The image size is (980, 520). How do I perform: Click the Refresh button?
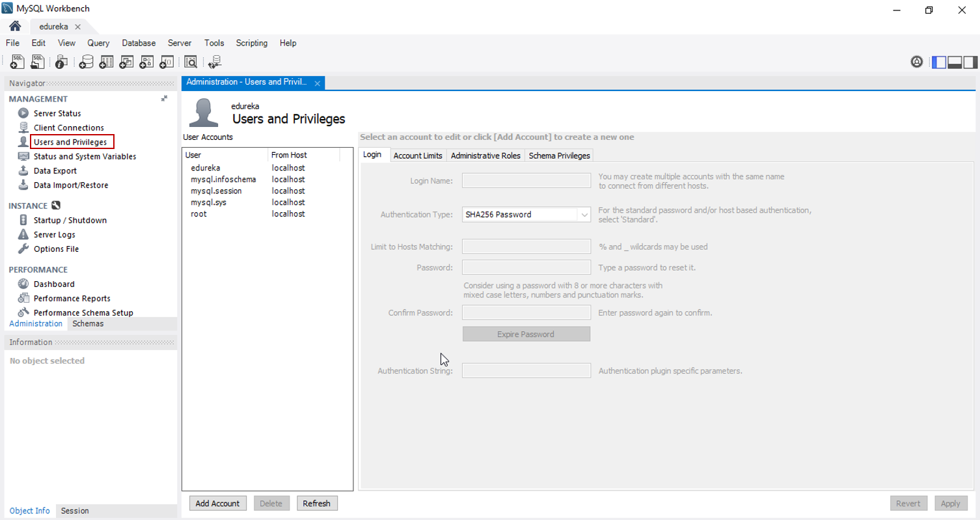pos(317,503)
